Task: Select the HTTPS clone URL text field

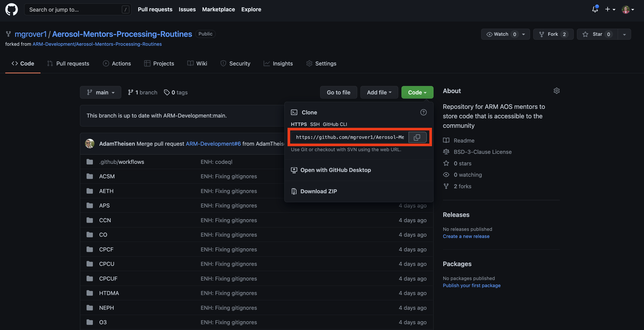Action: (350, 137)
